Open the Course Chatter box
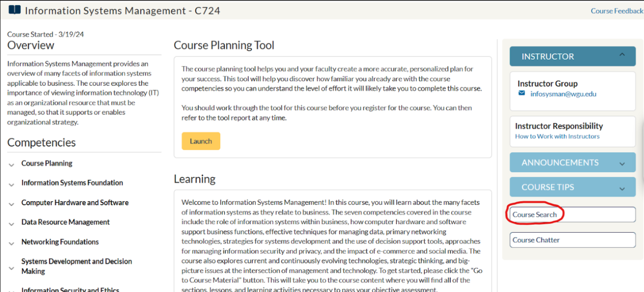This screenshot has width=644, height=292. 573,240
